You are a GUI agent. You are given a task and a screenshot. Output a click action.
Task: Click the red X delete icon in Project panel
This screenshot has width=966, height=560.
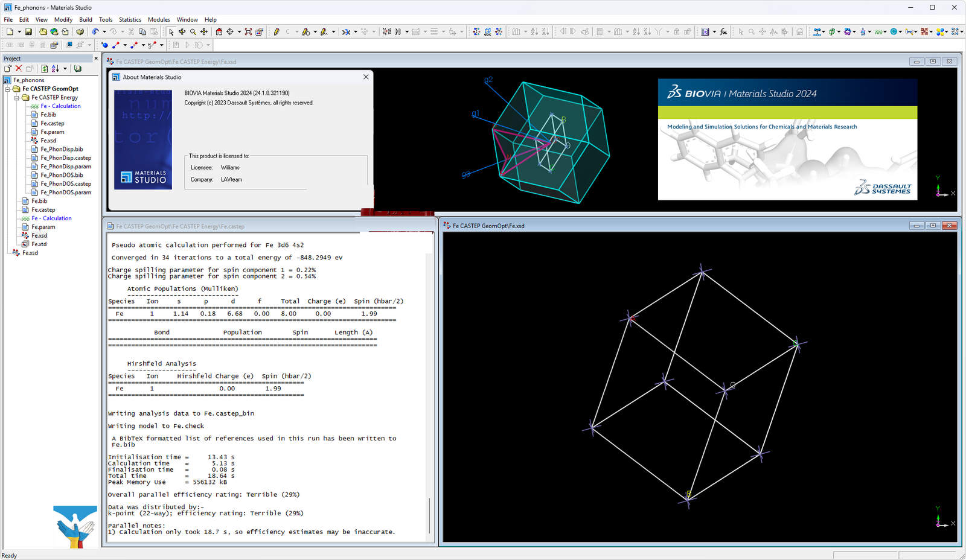coord(19,68)
